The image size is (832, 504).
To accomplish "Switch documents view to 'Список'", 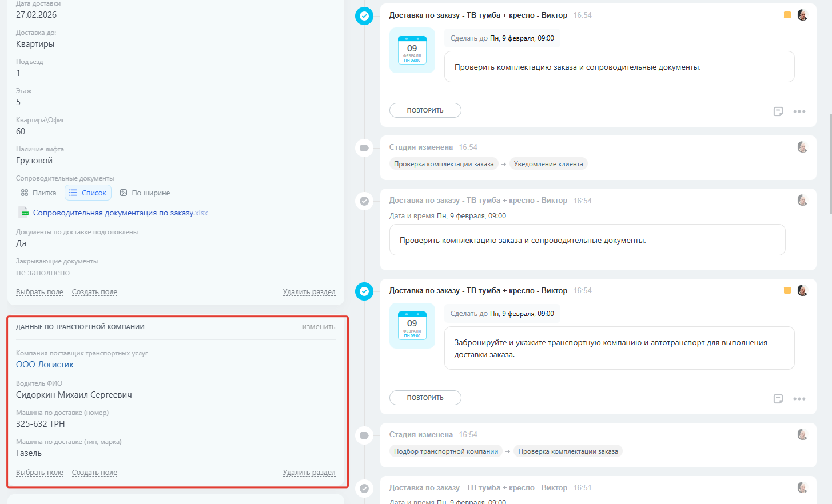I will (x=88, y=193).
